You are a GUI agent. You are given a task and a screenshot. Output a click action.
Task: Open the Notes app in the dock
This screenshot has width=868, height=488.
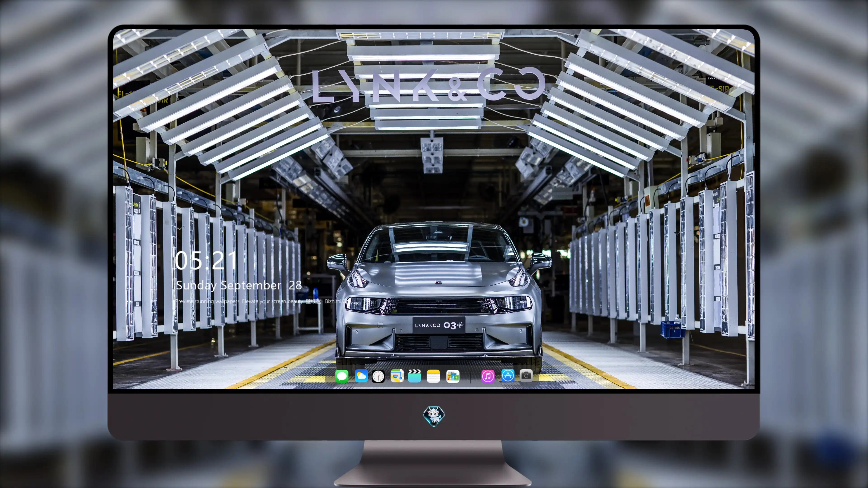point(433,376)
